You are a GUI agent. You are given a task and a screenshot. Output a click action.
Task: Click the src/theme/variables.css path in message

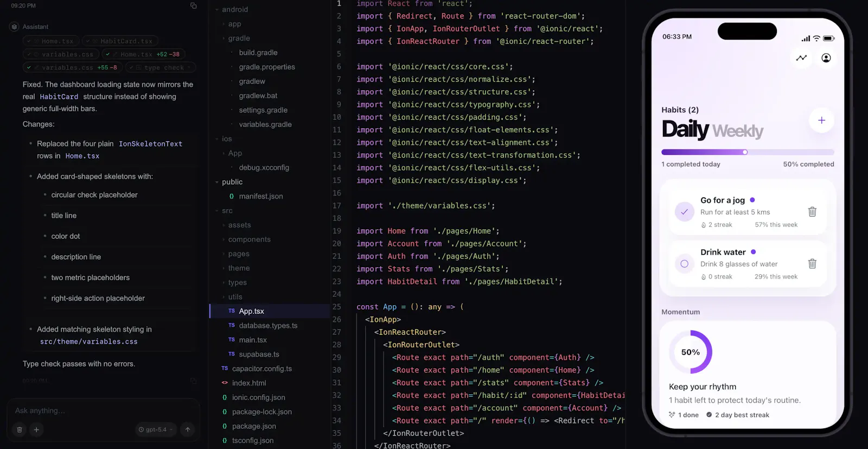tap(89, 342)
